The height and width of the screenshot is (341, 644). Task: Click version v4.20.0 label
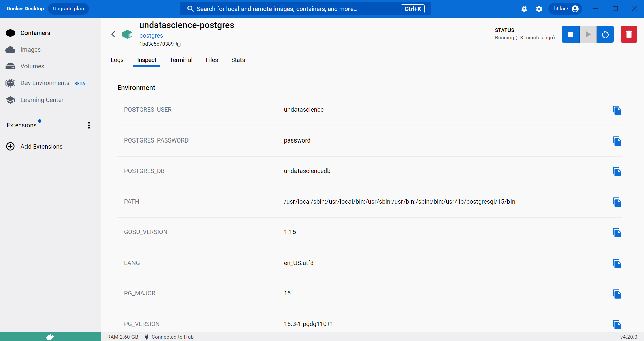tap(629, 337)
